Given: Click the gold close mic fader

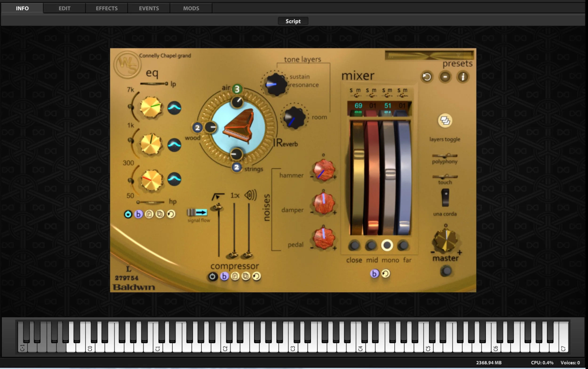Looking at the screenshot, I should [x=358, y=155].
